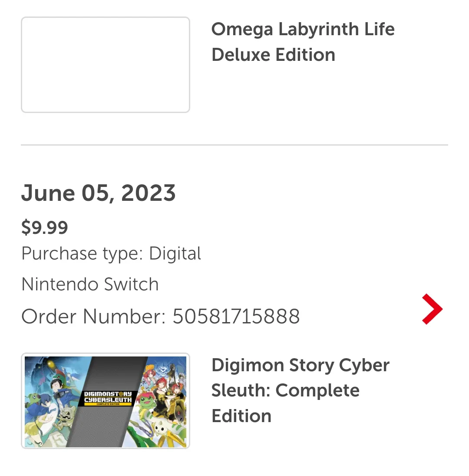Select the Deluxe Edition text line
This screenshot has width=469, height=476.
click(273, 55)
